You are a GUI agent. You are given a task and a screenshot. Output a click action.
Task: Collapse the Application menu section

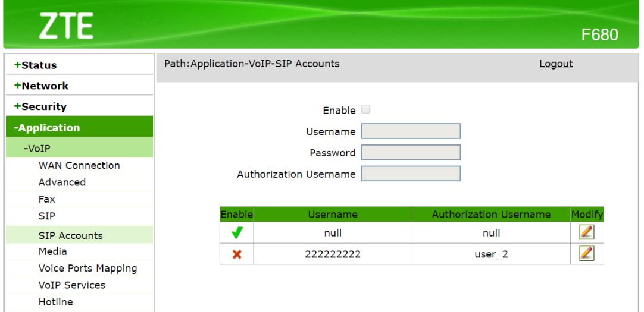[79, 127]
